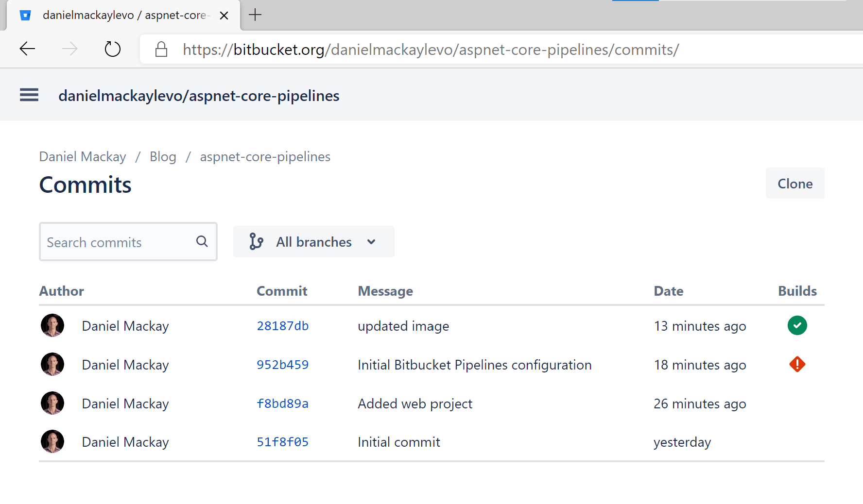Click the avatar on the Added web project row
The image size is (863, 504).
[52, 403]
